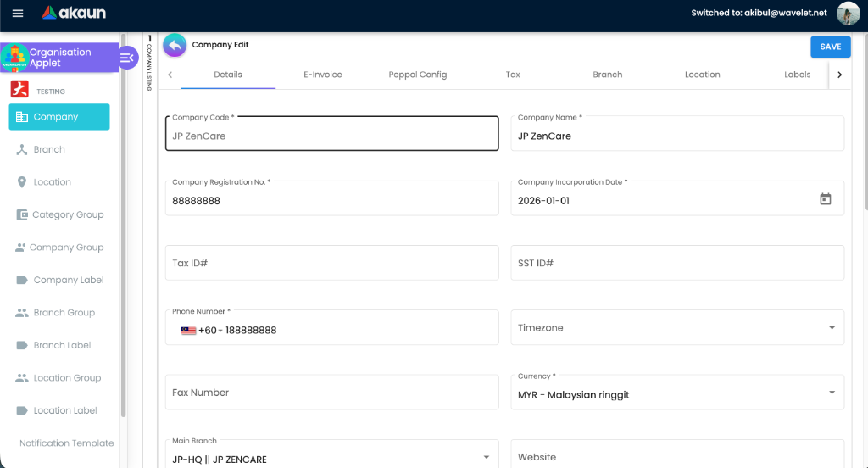Click the Company Registration No. field
The height and width of the screenshot is (468, 868).
tap(331, 198)
